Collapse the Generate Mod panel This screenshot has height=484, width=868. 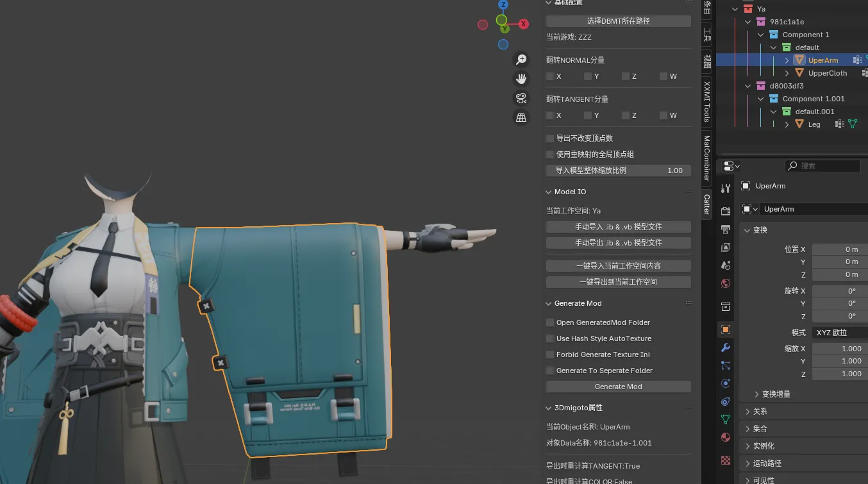549,303
